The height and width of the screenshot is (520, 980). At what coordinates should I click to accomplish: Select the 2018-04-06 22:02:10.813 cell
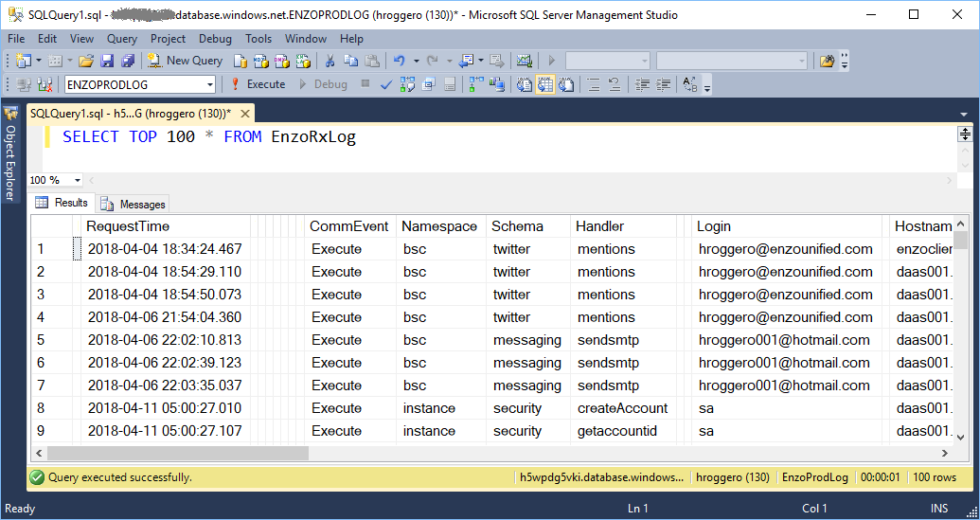166,340
